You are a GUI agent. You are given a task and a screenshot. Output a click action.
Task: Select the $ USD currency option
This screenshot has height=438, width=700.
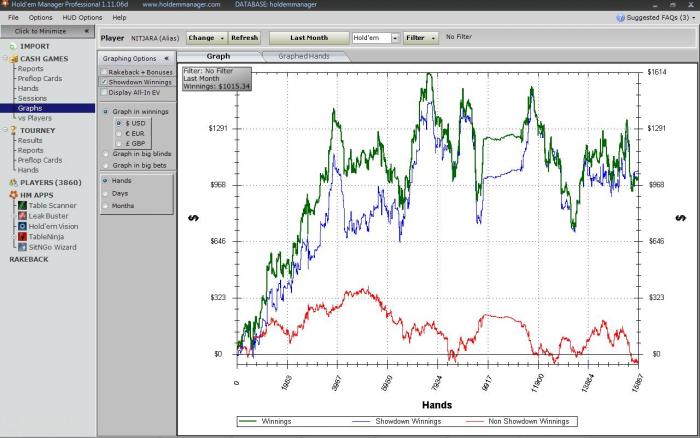click(119, 123)
